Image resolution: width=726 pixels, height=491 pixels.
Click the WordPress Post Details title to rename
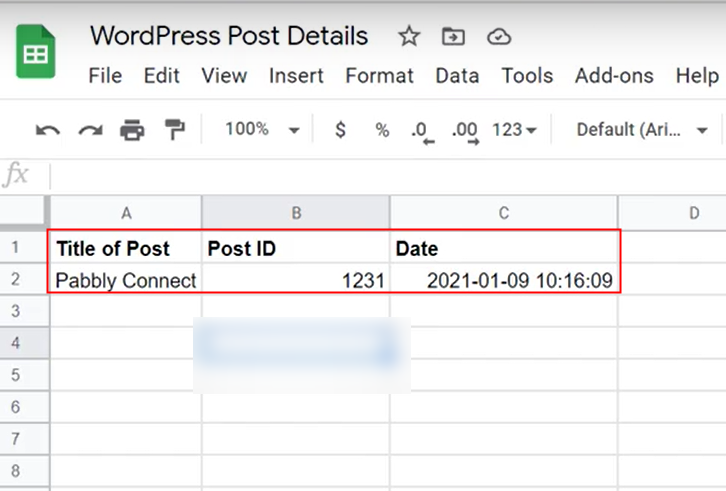point(229,36)
